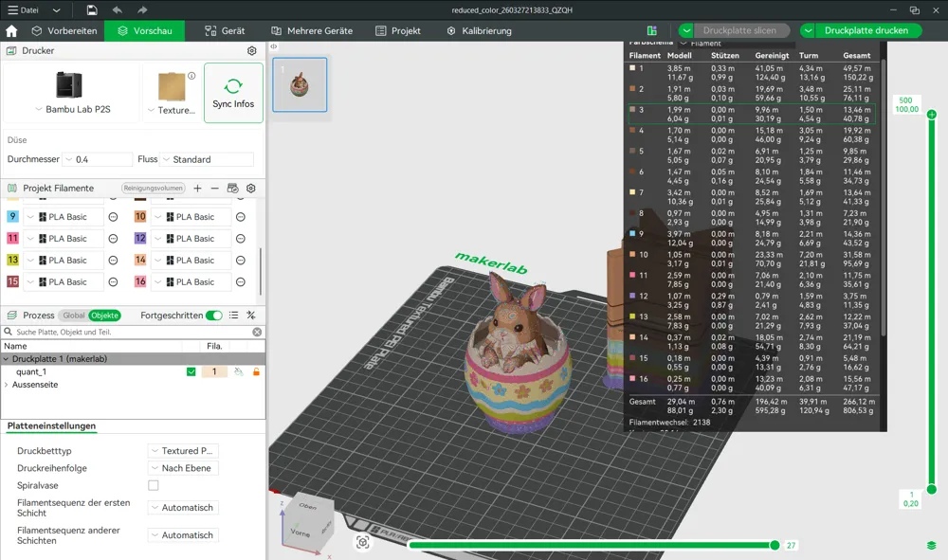Switch to the Vorbereiten tab
948x560 pixels.
pyautogui.click(x=64, y=31)
